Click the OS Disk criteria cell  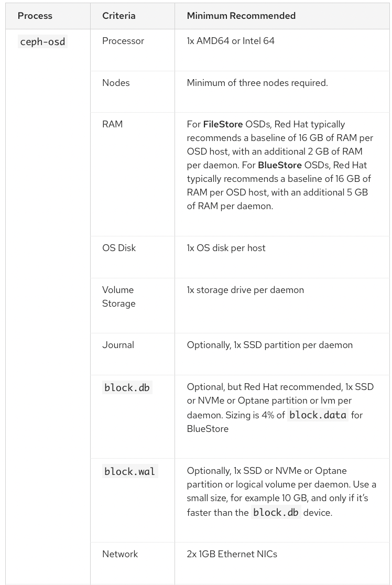point(119,248)
